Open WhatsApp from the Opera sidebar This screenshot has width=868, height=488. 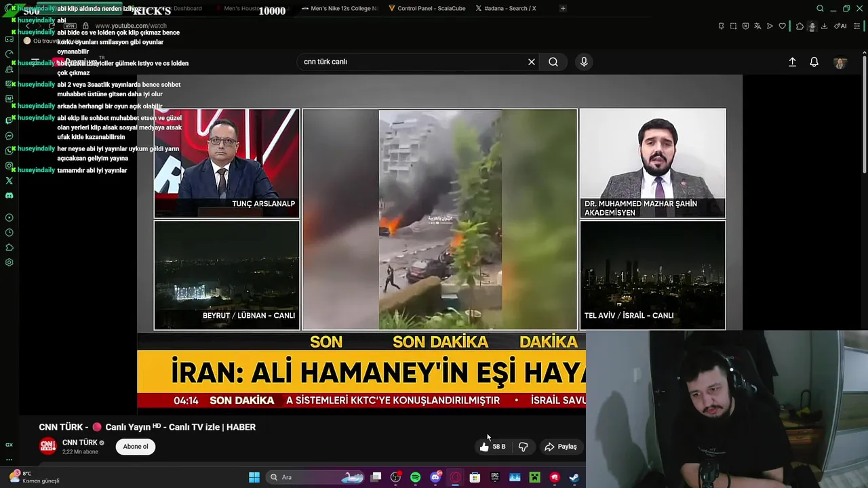(x=9, y=150)
